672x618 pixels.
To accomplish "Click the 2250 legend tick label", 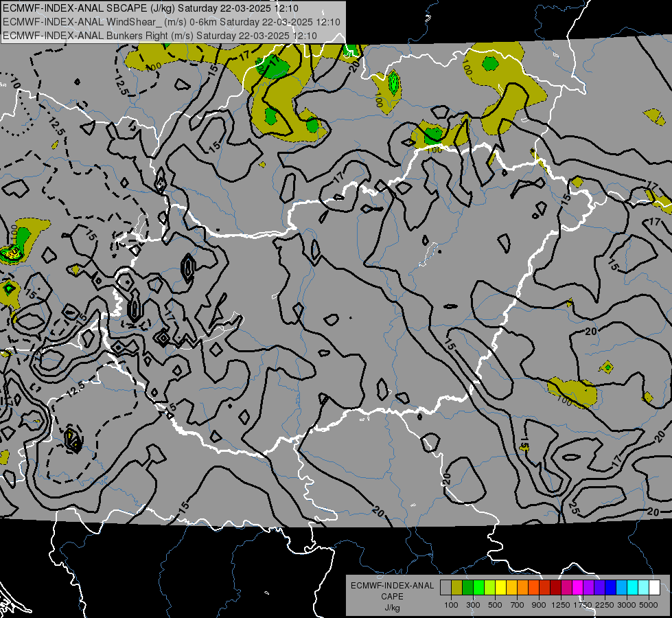I will (605, 605).
